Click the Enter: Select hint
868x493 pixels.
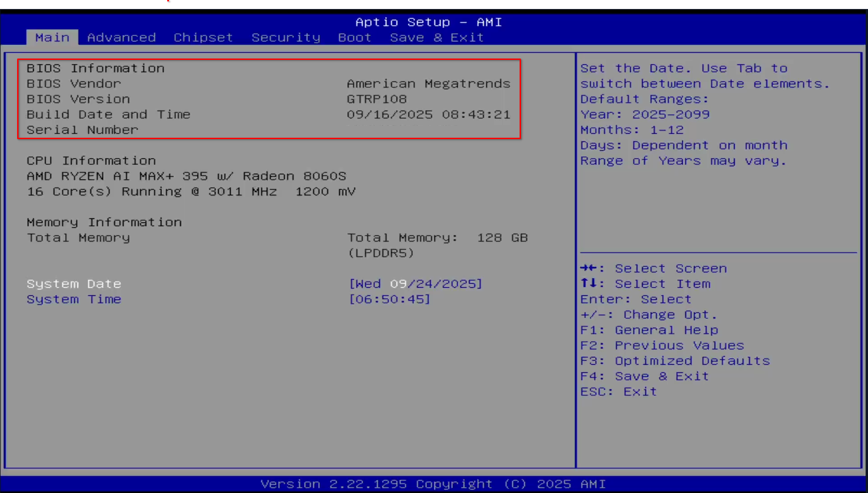click(636, 299)
